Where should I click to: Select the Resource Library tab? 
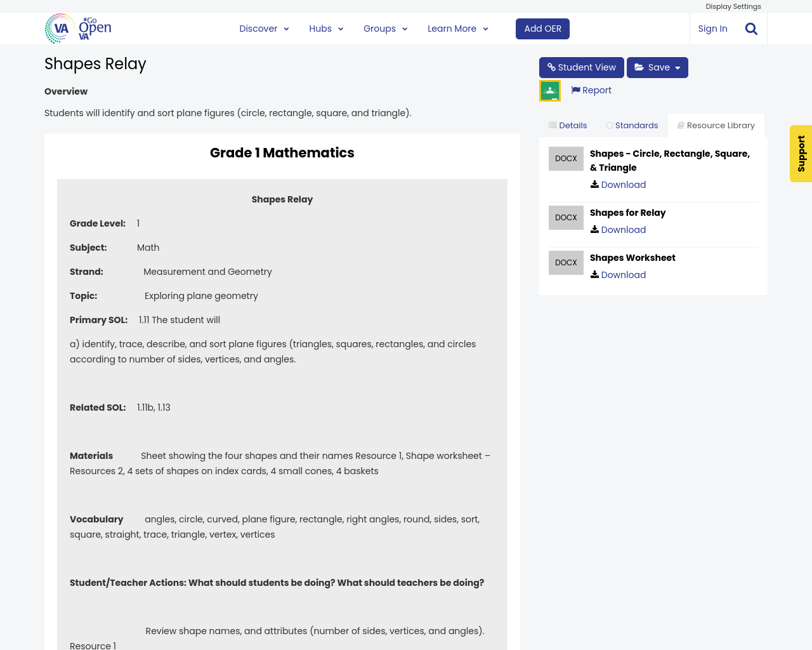pyautogui.click(x=716, y=126)
